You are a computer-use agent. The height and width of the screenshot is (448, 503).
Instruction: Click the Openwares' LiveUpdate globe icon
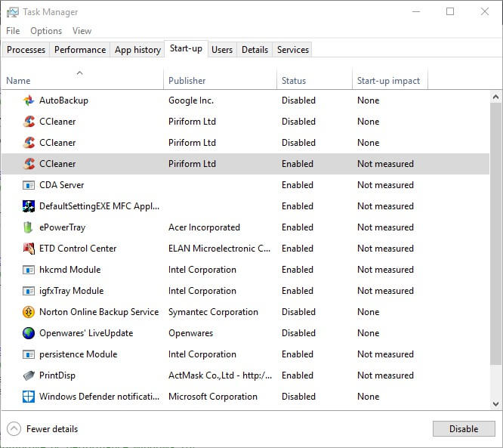click(29, 333)
